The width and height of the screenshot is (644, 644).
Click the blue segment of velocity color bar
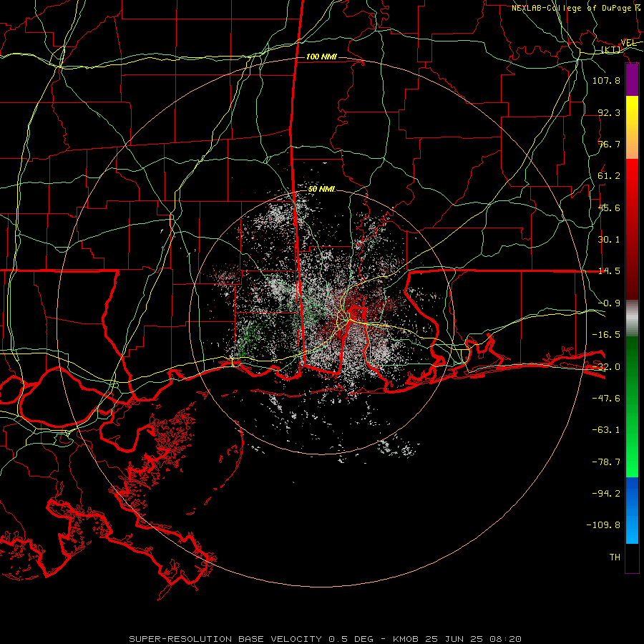pyautogui.click(x=632, y=510)
